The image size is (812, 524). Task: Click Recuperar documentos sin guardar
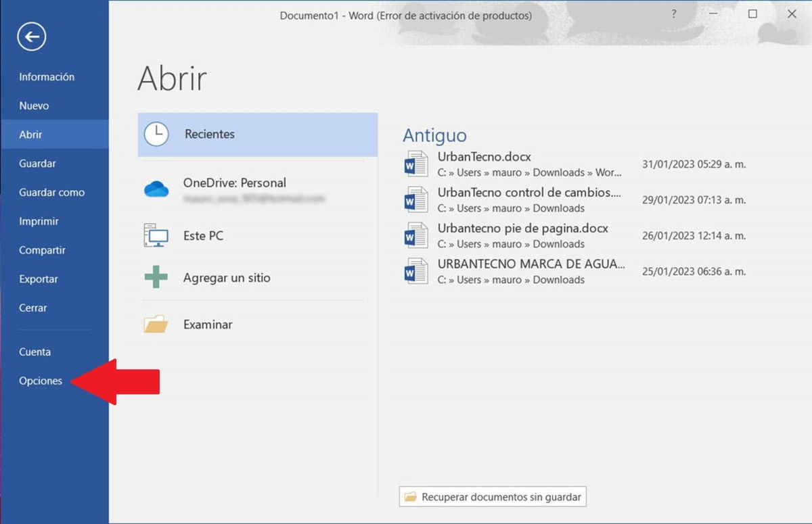[x=492, y=496]
